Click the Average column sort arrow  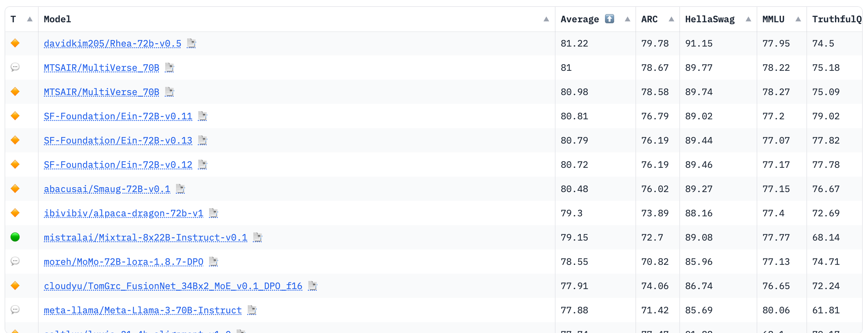tap(627, 19)
